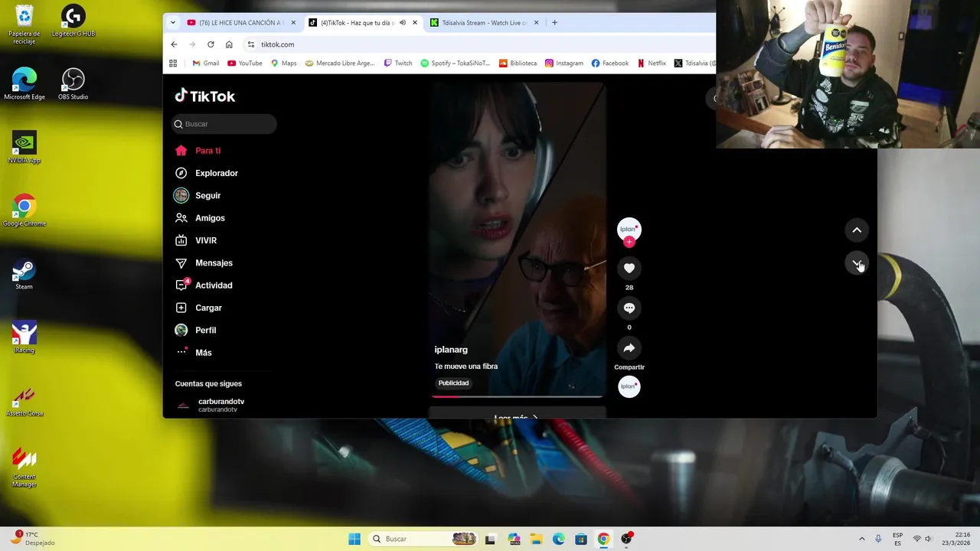Share the video via Compartir arrow

tap(629, 348)
